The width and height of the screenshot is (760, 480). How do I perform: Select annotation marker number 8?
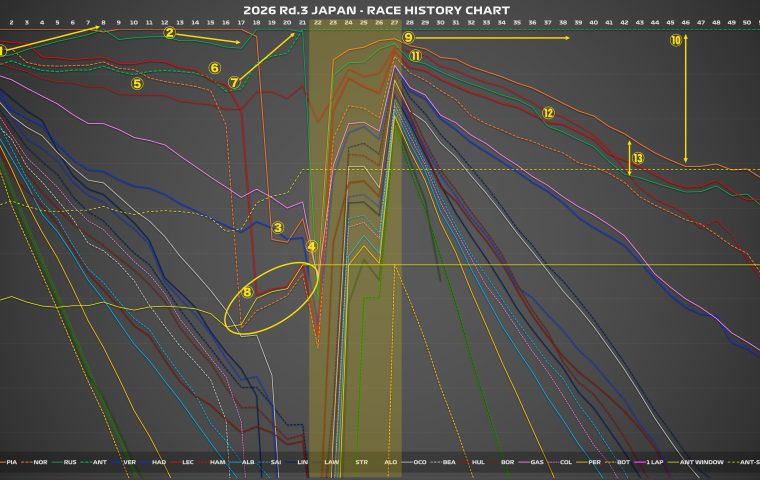pos(247,292)
